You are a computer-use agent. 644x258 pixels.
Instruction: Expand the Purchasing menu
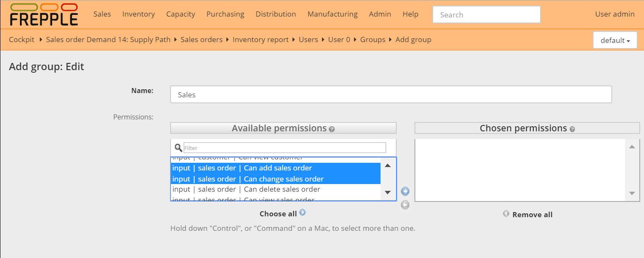click(x=225, y=14)
